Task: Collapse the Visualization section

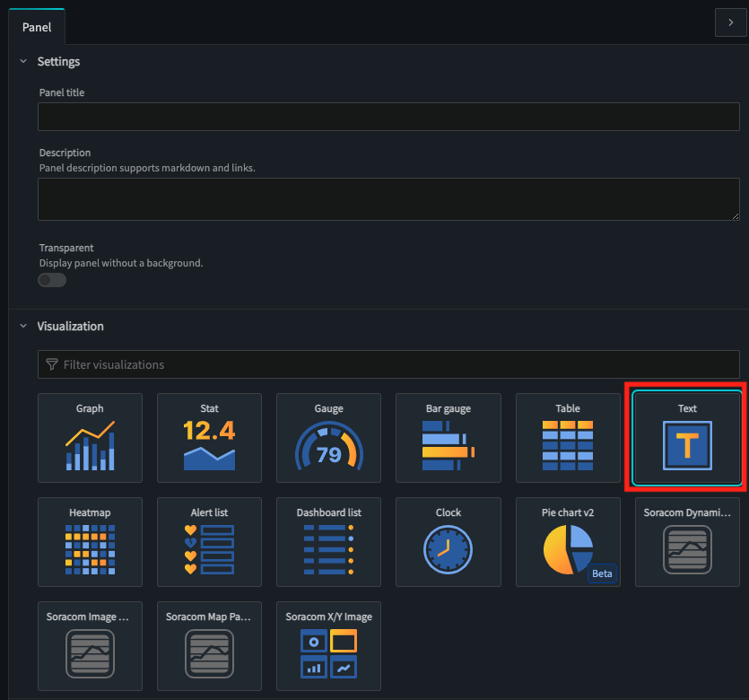Action: pos(23,327)
